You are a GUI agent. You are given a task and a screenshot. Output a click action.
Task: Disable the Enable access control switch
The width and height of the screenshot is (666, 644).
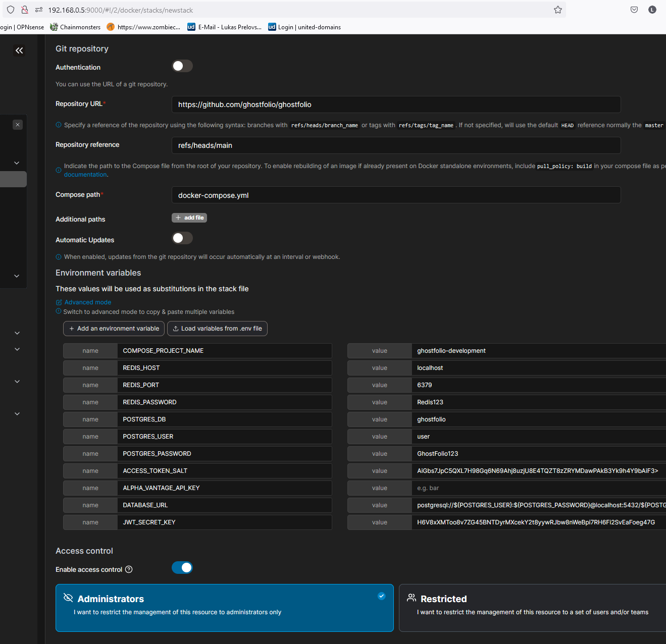pyautogui.click(x=182, y=567)
